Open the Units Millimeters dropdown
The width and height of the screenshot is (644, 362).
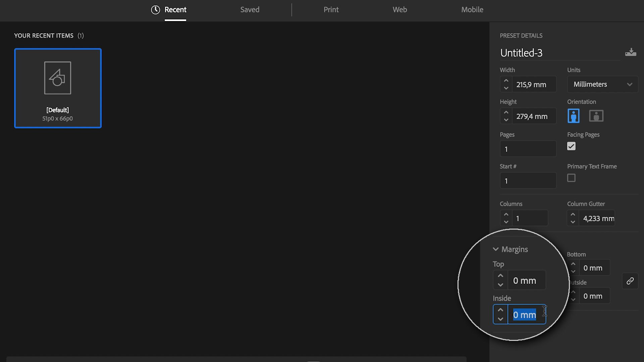(602, 84)
